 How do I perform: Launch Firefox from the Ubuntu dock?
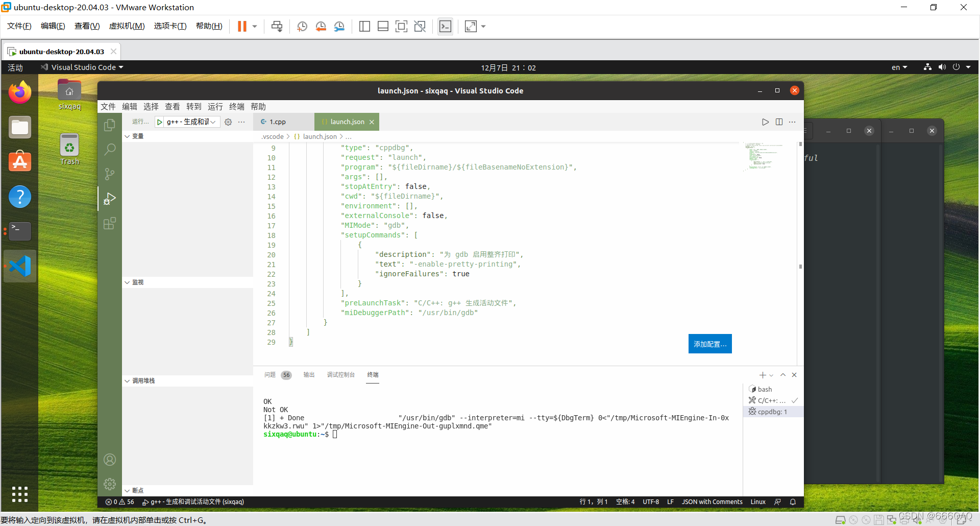click(20, 93)
